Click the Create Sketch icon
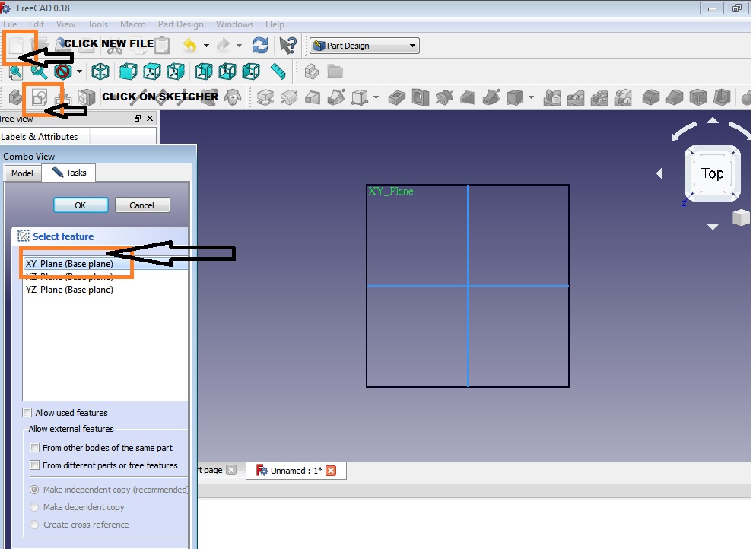The height and width of the screenshot is (549, 756). click(40, 98)
